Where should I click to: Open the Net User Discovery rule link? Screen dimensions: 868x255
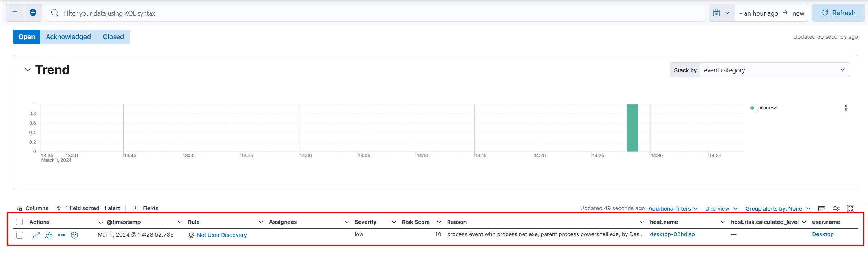pos(222,235)
